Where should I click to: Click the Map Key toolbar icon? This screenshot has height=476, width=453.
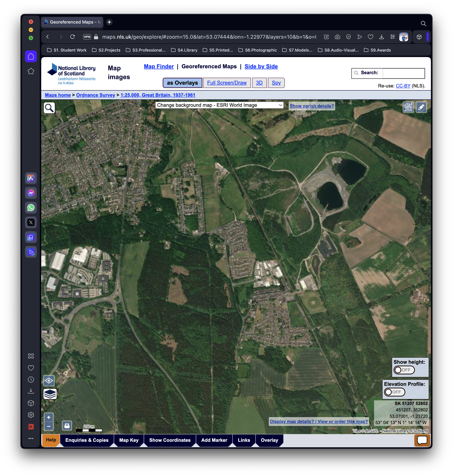click(x=129, y=440)
